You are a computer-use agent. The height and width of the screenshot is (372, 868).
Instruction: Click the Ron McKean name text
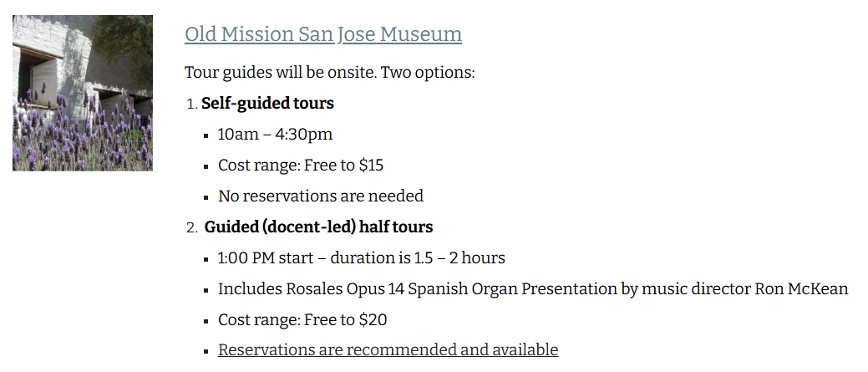801,289
